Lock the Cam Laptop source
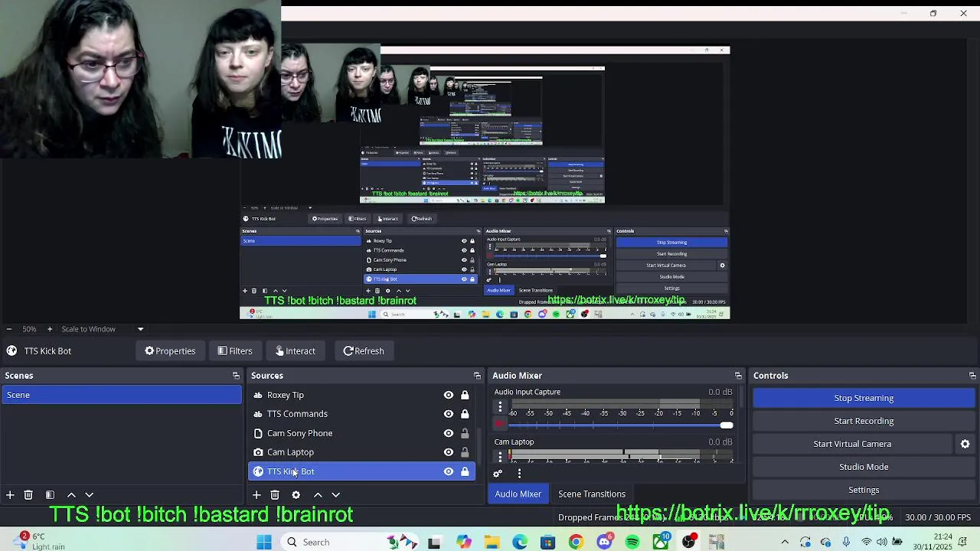Viewport: 980px width, 551px height. pyautogui.click(x=465, y=452)
